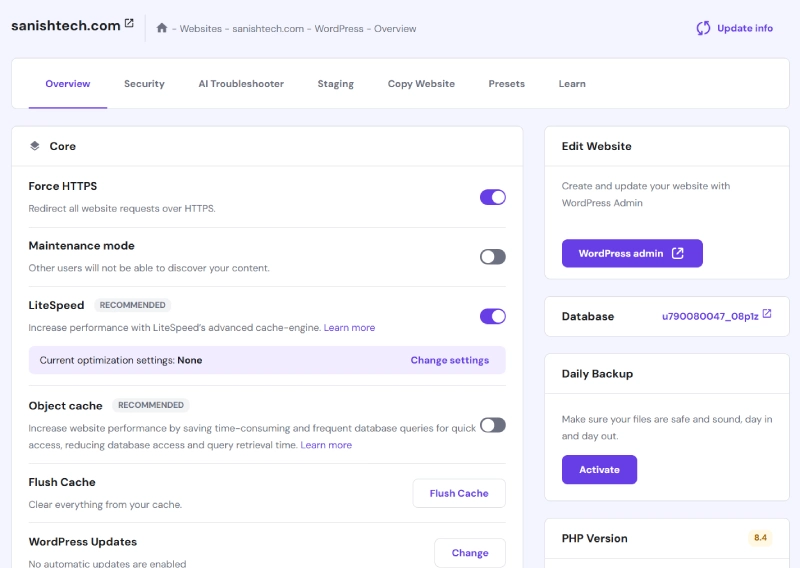The height and width of the screenshot is (568, 800).
Task: Go to the Staging tab
Action: [x=335, y=84]
